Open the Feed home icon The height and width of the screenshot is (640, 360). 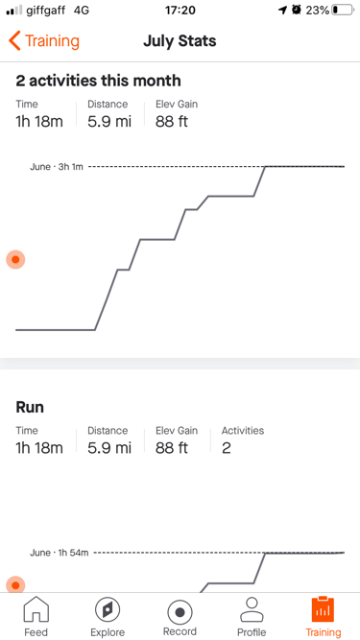tap(36, 609)
